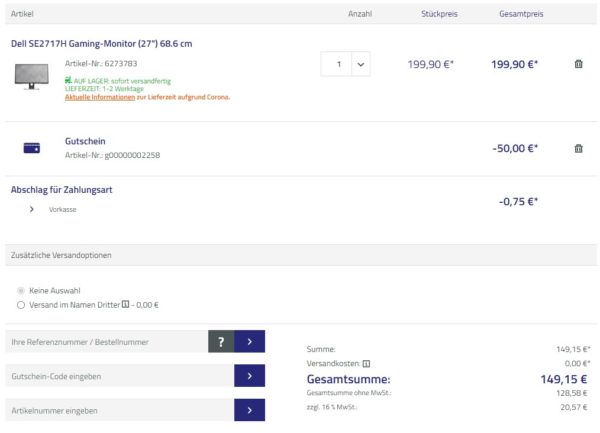Open the Anzahl quantity dropdown
Screen dimensions: 600x433
(360, 64)
